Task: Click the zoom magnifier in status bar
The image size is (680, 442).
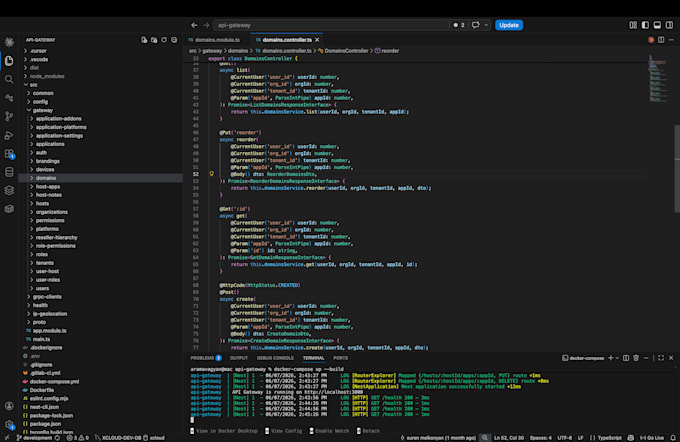Action: [485, 438]
